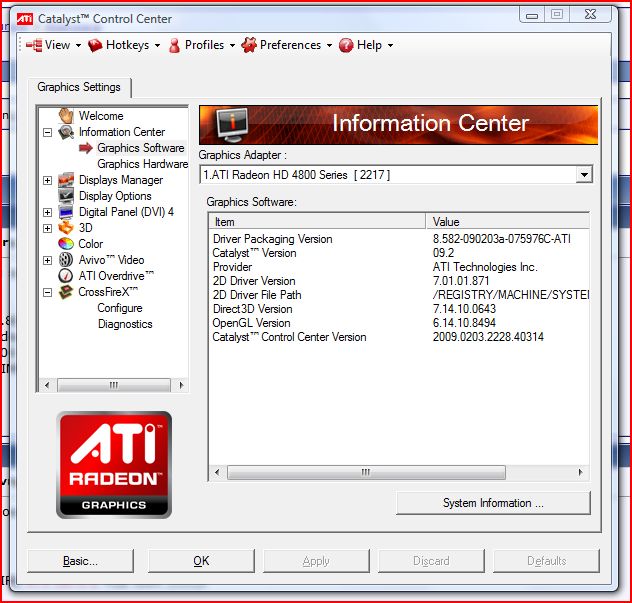Screen dimensions: 632x603
Task: Expand the 3D tree node
Action: [x=48, y=228]
